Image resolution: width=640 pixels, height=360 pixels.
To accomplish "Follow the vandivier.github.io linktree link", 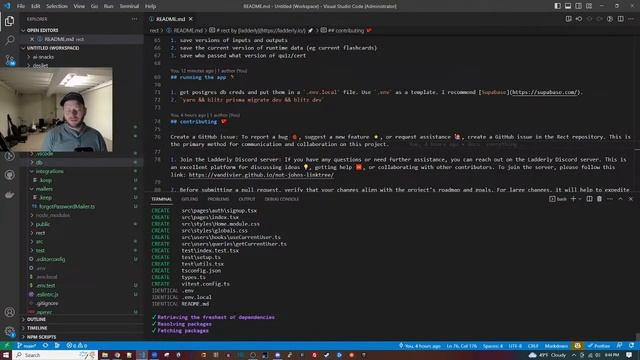I will [261, 175].
